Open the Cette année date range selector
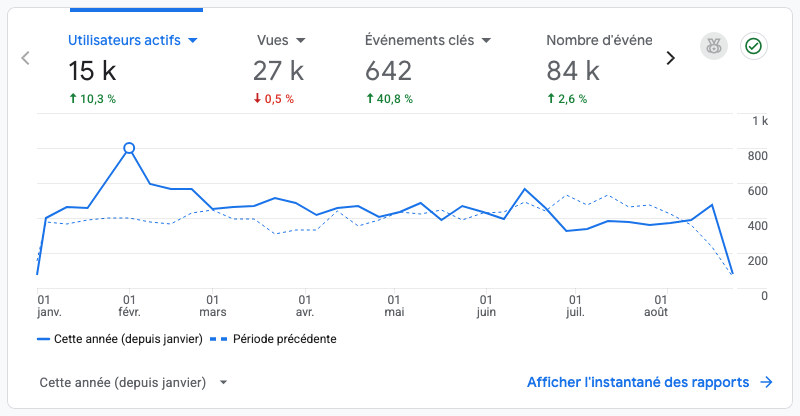Image resolution: width=800 pixels, height=416 pixels. [133, 382]
